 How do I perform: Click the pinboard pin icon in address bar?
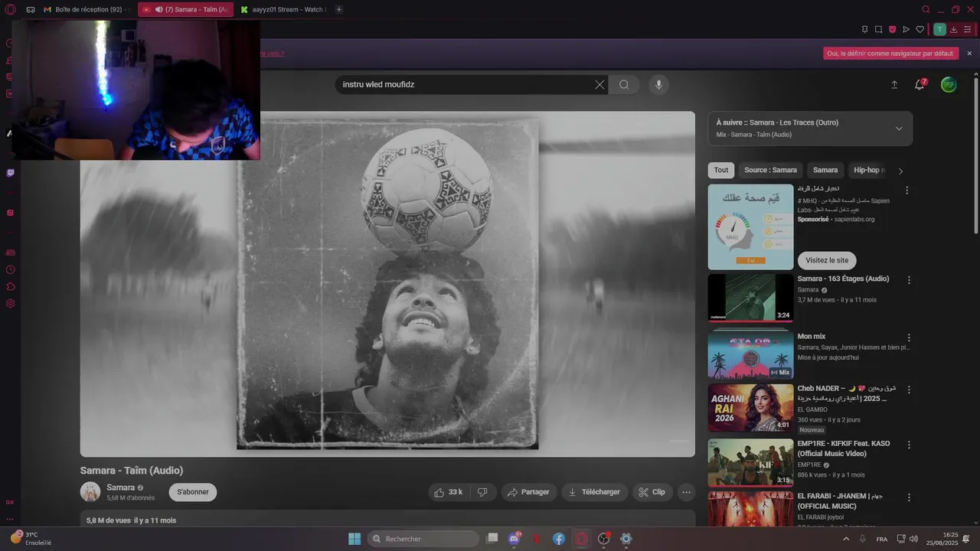[x=864, y=29]
